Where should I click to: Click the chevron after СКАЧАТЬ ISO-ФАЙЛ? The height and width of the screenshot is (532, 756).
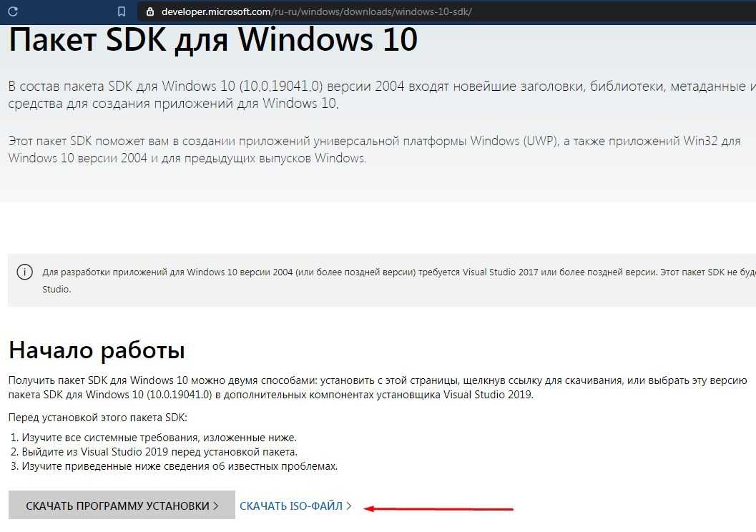tap(349, 506)
